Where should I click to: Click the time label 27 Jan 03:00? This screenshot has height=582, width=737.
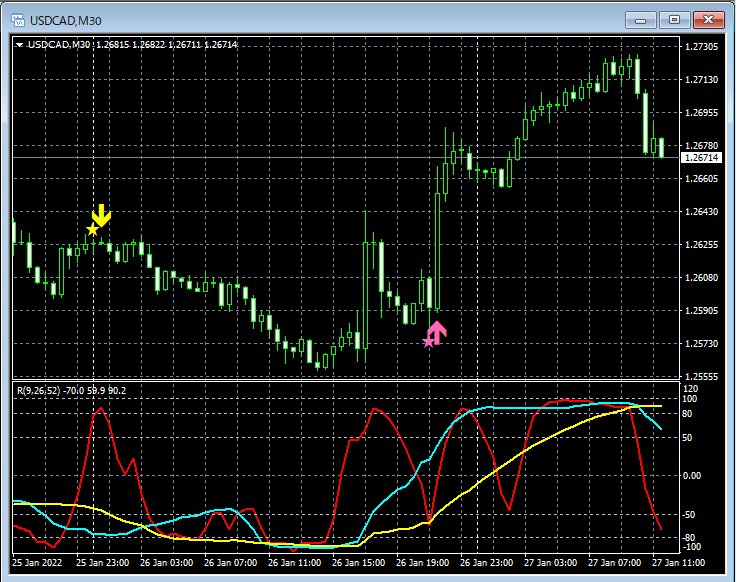(x=550, y=563)
